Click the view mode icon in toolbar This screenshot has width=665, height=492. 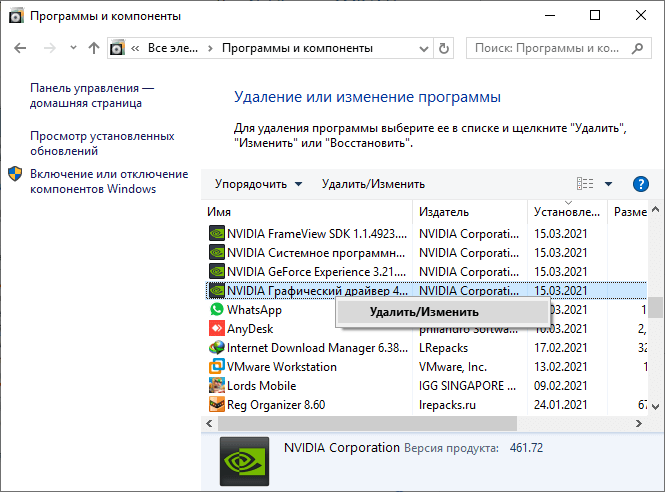[585, 184]
